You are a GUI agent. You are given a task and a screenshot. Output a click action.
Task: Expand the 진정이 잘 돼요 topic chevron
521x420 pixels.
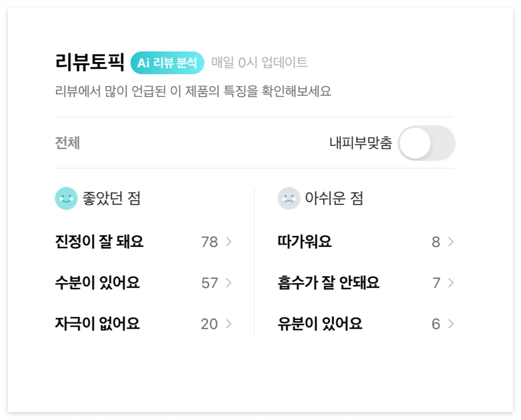click(228, 241)
